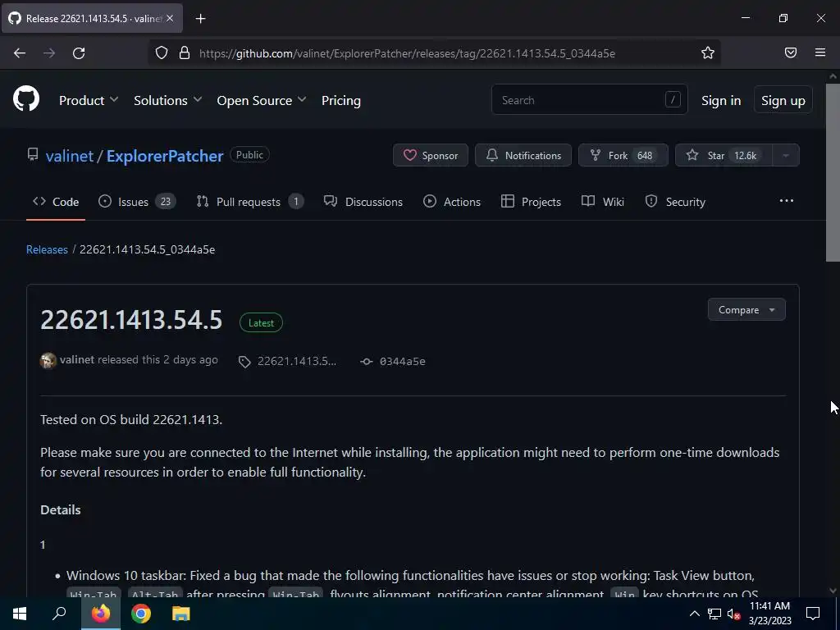Open the network tray icon

(714, 614)
